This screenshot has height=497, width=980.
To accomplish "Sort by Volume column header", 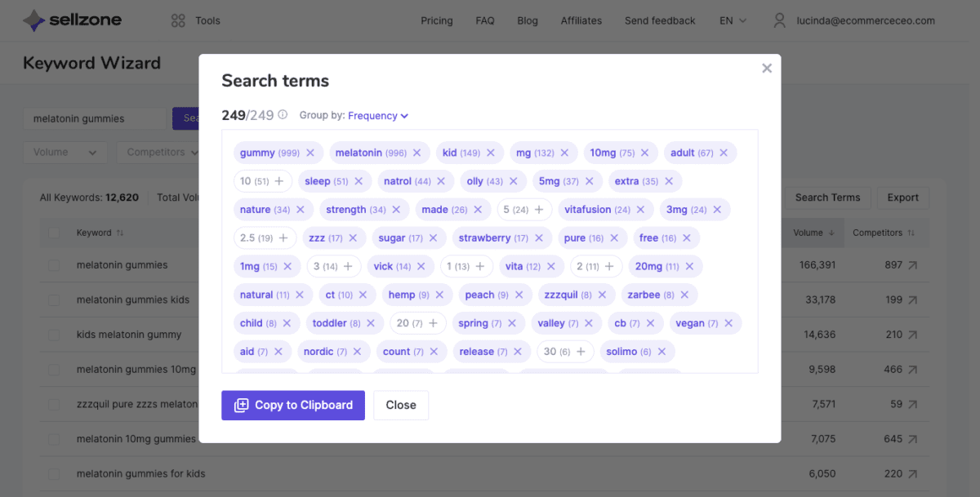I will pyautogui.click(x=813, y=233).
